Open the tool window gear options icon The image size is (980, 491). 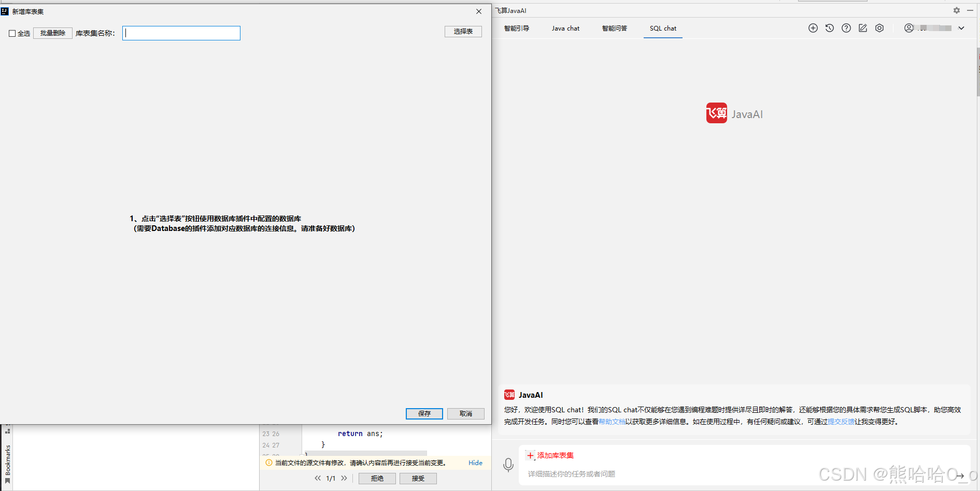[x=957, y=10]
